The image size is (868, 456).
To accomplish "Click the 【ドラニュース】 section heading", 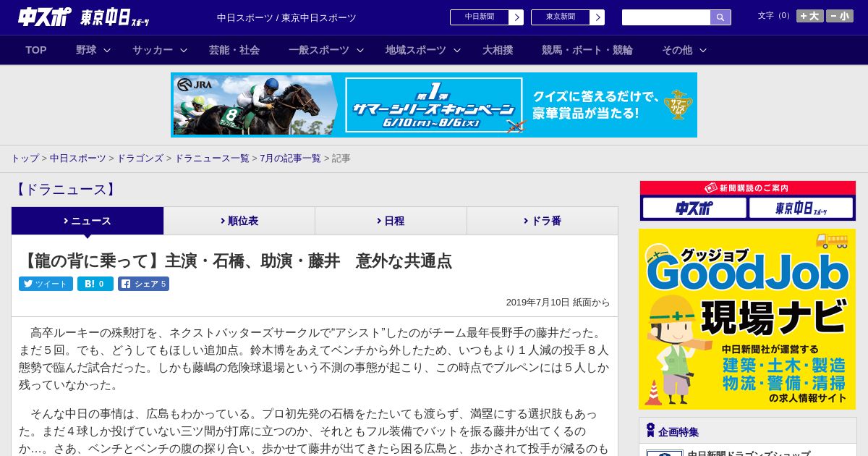I will point(65,190).
